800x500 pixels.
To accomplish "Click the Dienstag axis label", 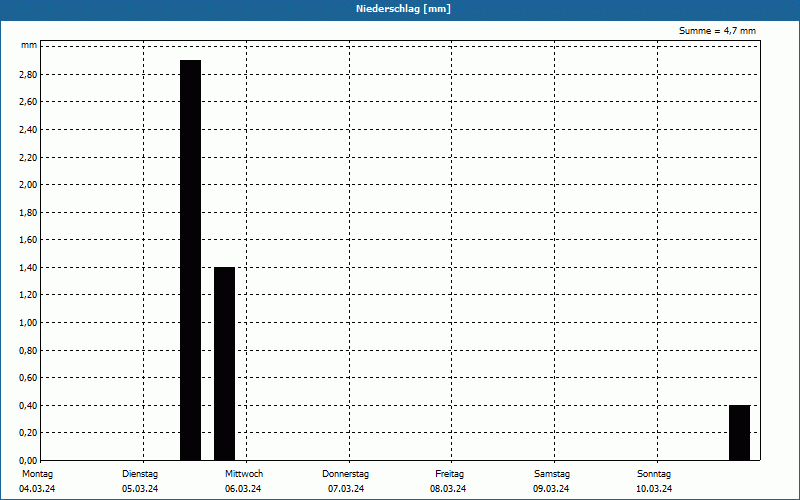I will [x=140, y=474].
